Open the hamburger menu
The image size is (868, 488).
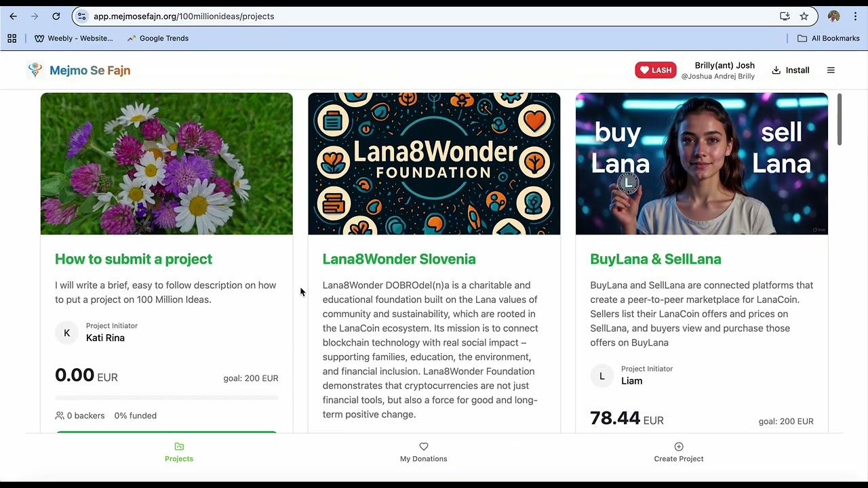click(x=831, y=70)
